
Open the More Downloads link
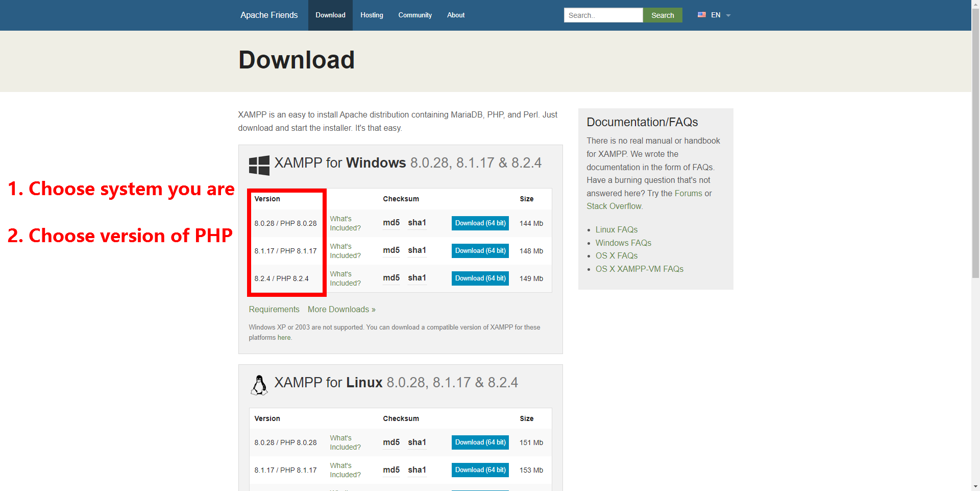(x=341, y=310)
